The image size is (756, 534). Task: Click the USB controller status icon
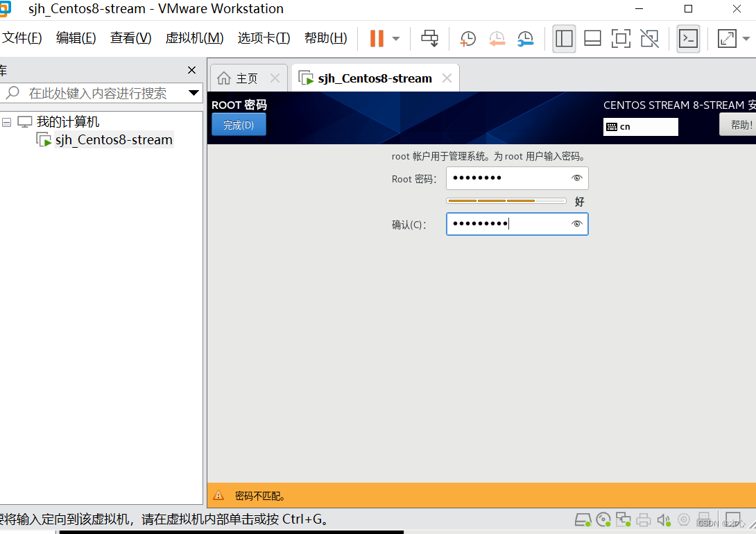click(x=704, y=519)
